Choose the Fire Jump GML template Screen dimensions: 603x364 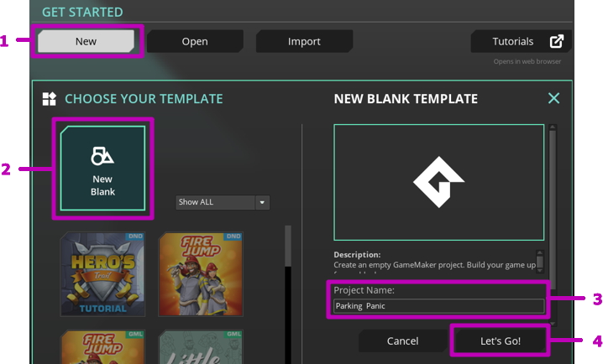coord(102,347)
